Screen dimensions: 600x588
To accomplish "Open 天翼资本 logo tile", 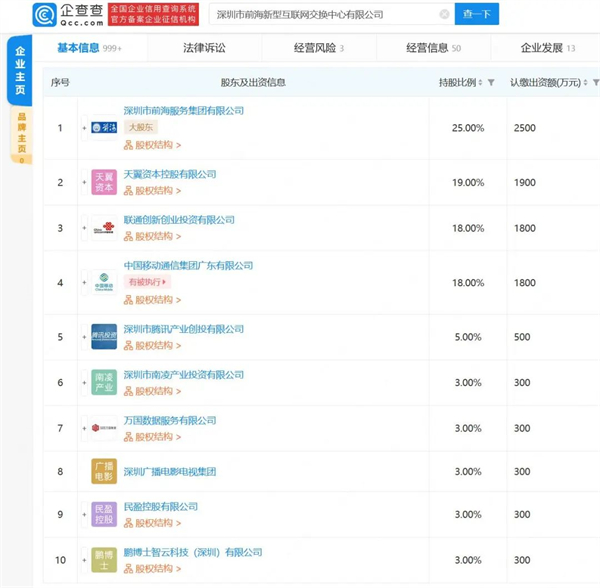I will tap(104, 182).
